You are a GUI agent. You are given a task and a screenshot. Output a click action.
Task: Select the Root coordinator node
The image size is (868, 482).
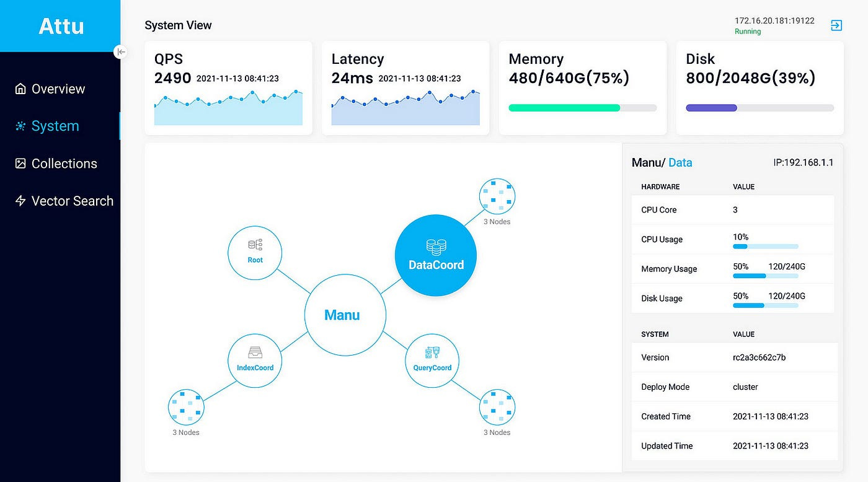255,252
